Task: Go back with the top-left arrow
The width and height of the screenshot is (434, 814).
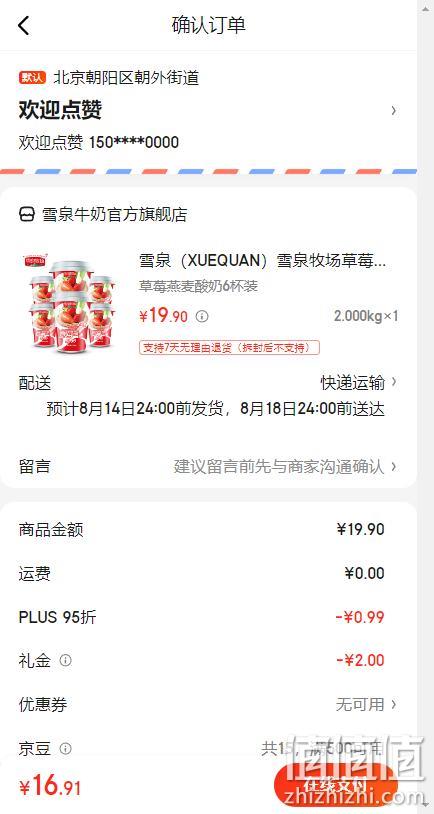Action: point(24,25)
